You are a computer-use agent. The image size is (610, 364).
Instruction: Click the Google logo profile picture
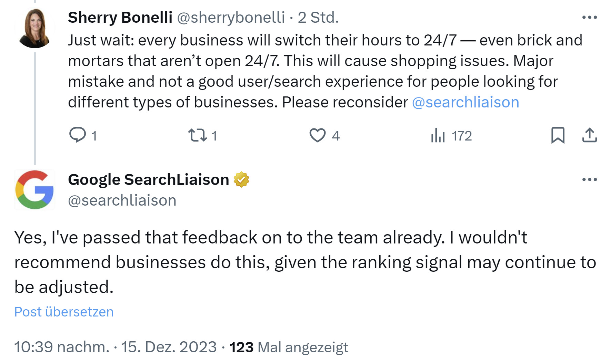(35, 190)
